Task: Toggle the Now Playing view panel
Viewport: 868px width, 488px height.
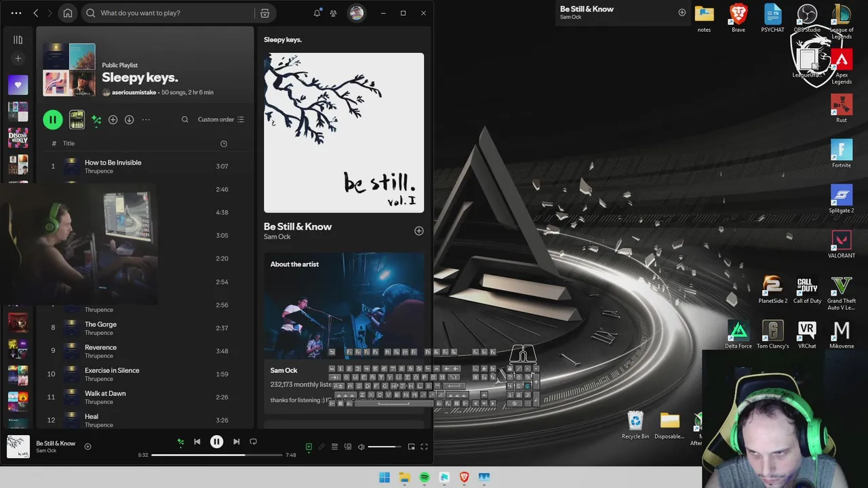Action: [x=309, y=447]
